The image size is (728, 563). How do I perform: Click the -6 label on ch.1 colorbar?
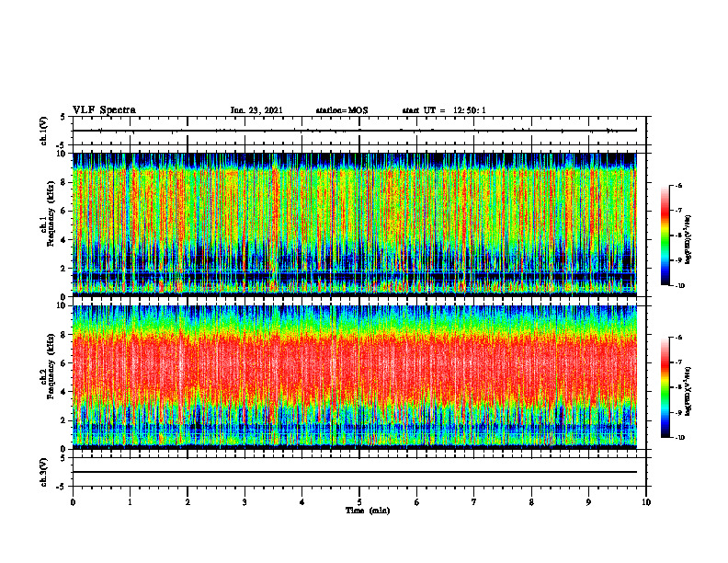coord(678,185)
